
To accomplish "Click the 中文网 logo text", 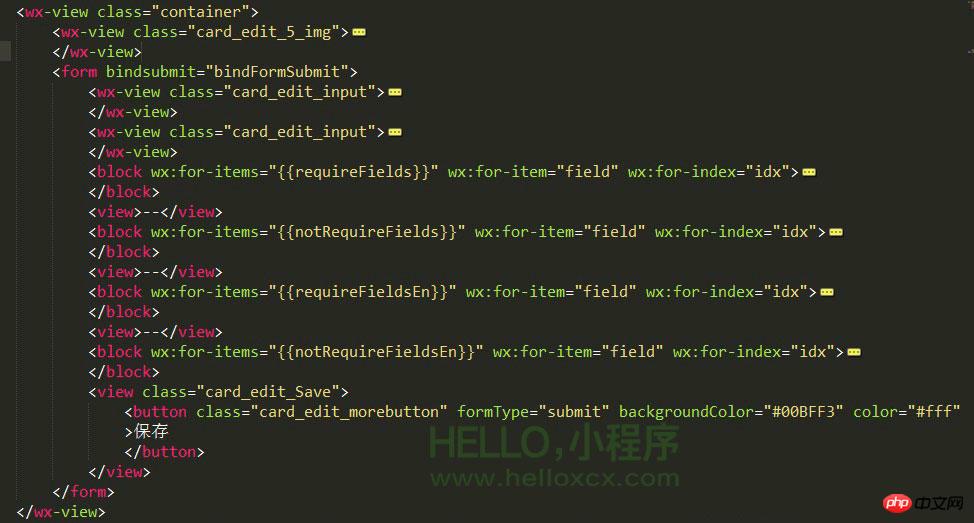I will 939,503.
